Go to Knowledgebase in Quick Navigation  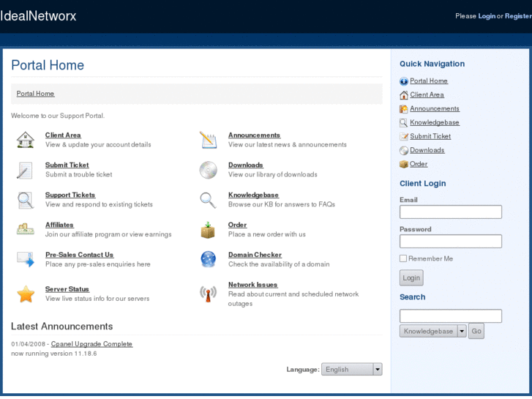tap(435, 122)
